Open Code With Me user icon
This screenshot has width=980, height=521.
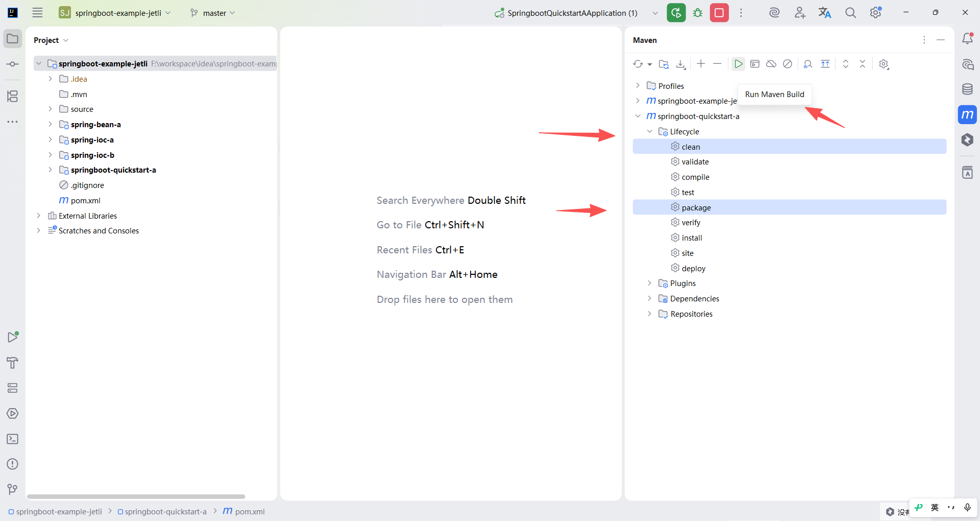tap(800, 13)
